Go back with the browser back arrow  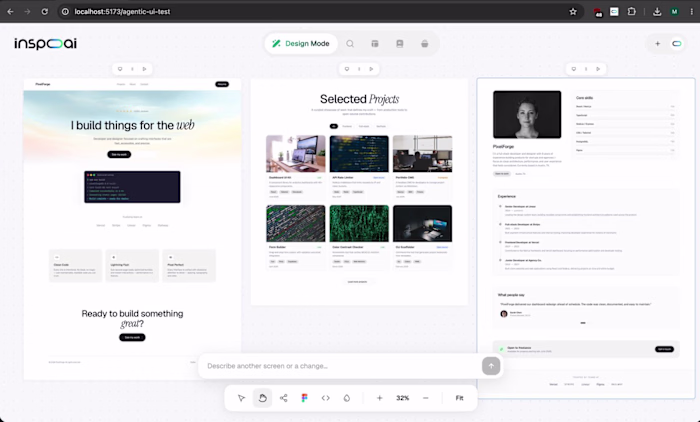click(x=10, y=12)
